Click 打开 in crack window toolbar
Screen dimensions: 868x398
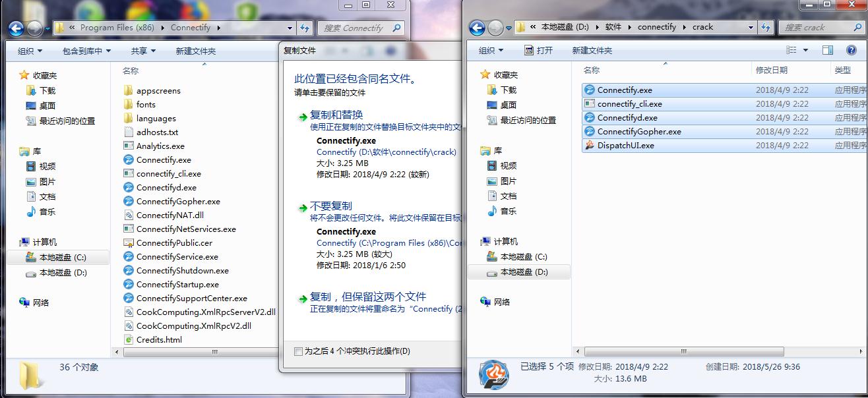coord(538,50)
